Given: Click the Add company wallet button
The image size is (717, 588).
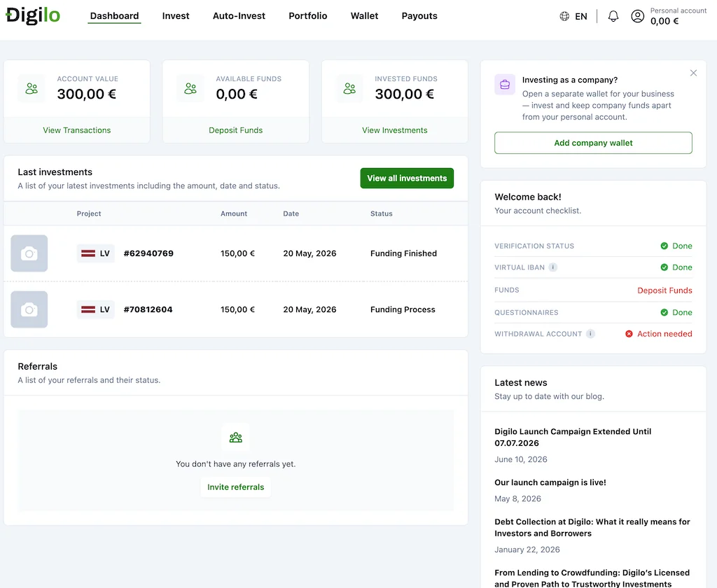Looking at the screenshot, I should tap(593, 143).
